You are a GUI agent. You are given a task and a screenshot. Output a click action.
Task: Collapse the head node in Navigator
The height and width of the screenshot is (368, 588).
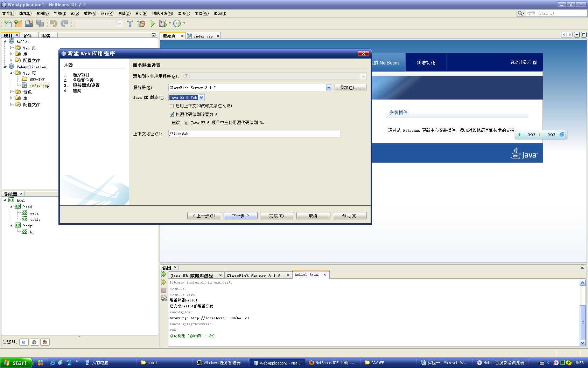click(x=12, y=207)
